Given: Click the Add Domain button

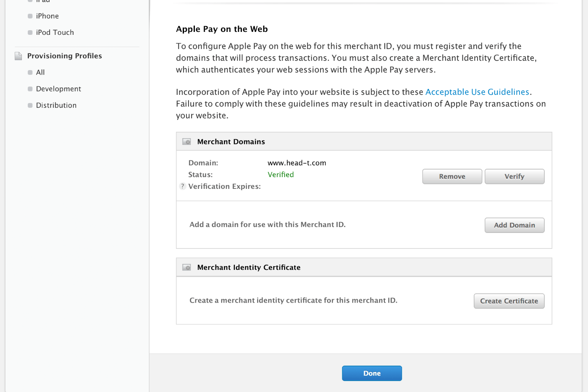Looking at the screenshot, I should coord(514,225).
